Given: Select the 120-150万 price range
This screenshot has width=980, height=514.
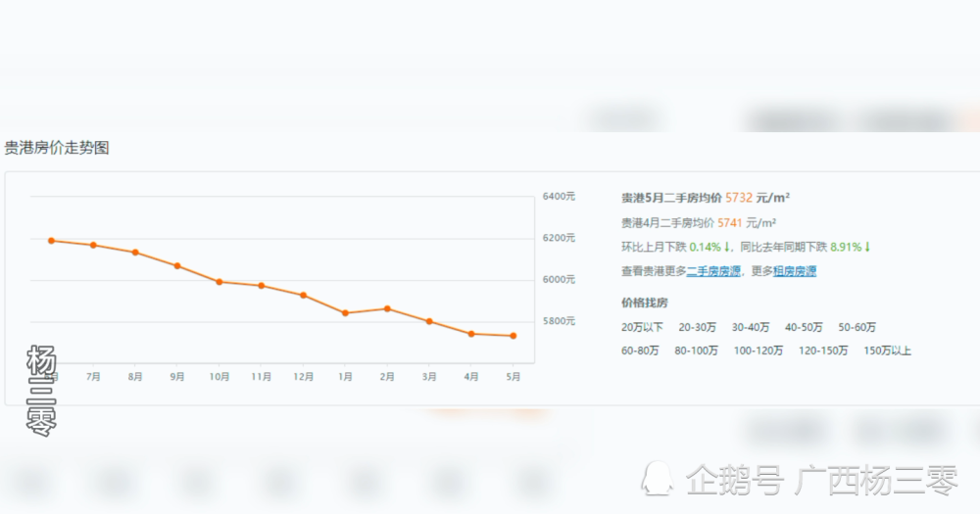Looking at the screenshot, I should tap(823, 350).
